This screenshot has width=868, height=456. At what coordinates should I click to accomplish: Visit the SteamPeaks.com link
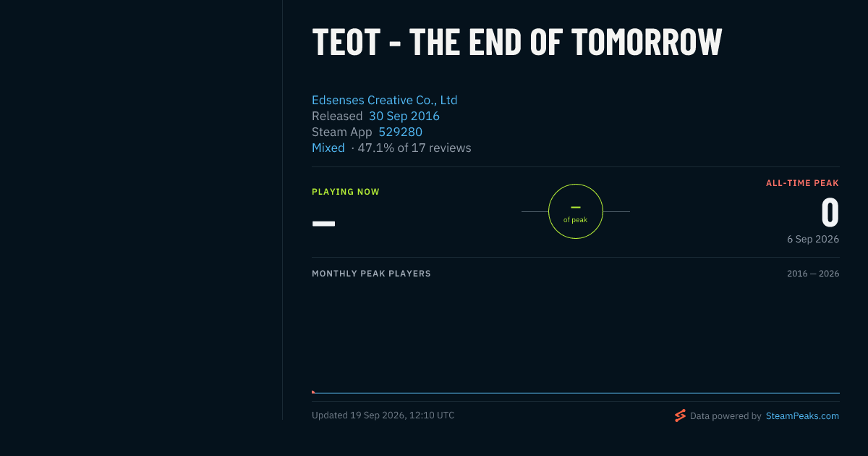click(802, 415)
